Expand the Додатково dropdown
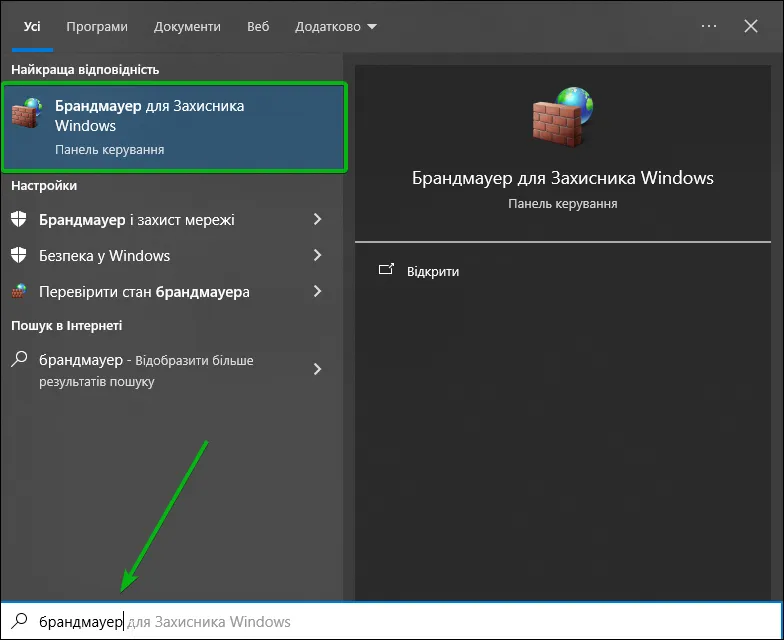Viewport: 784px width, 640px height. [x=336, y=26]
